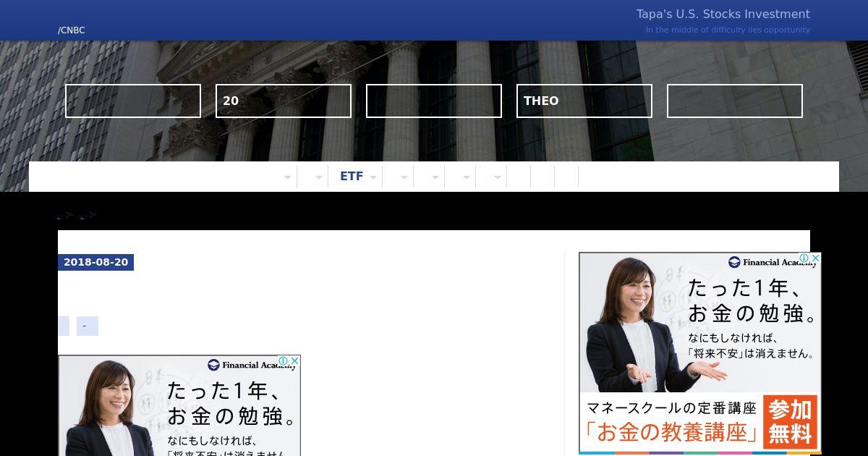Screen dimensions: 868x456
Task: Click the 2018-08-20 date badge
Action: 95,262
